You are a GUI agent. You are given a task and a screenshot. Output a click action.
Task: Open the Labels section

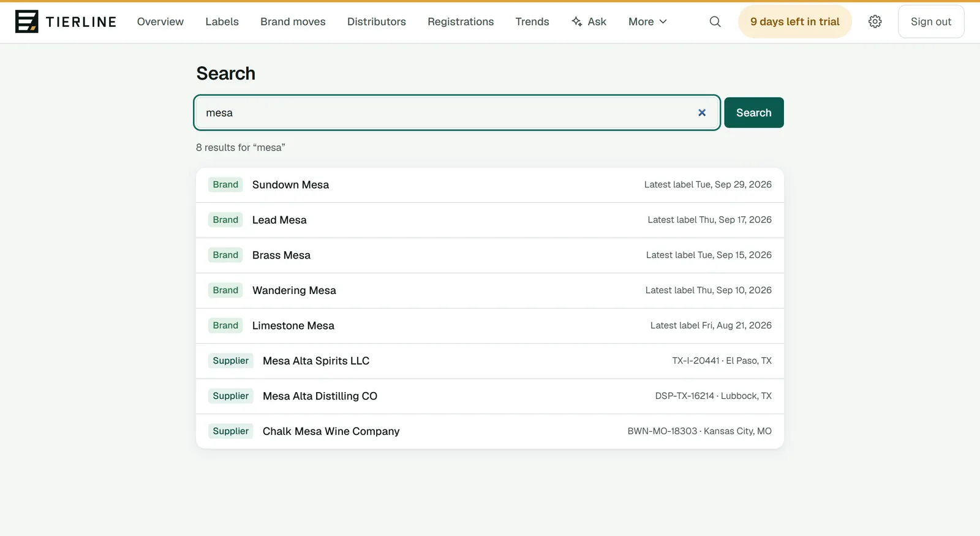(x=222, y=21)
